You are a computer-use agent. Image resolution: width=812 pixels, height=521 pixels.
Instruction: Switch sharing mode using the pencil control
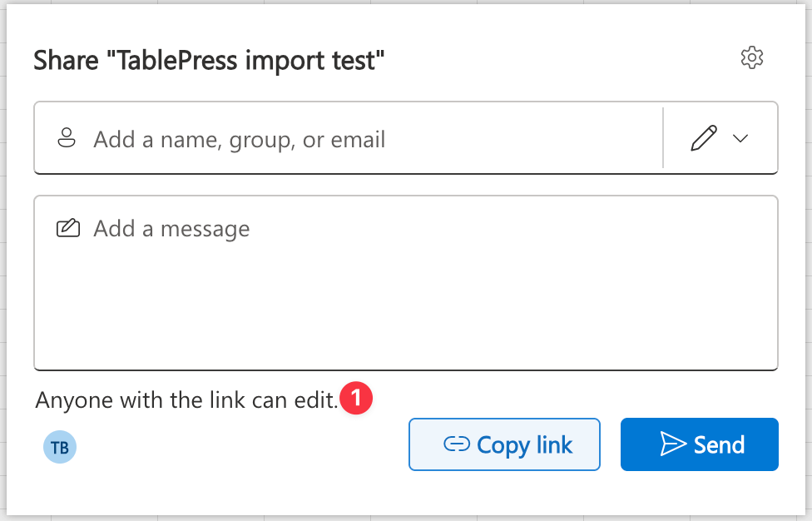[x=703, y=138]
